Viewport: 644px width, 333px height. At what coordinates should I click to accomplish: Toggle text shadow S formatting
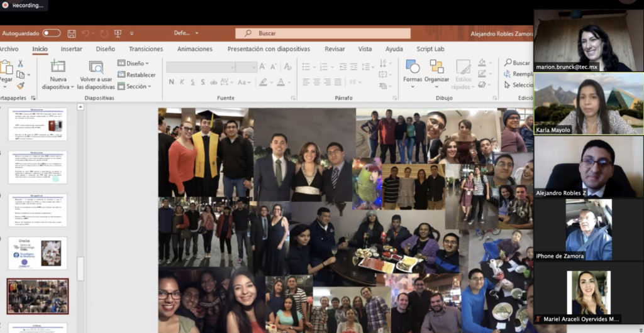pos(203,82)
